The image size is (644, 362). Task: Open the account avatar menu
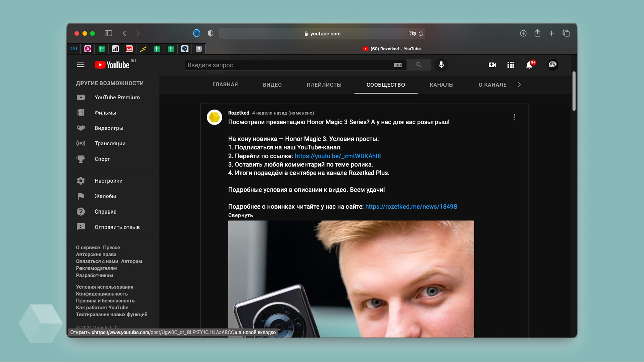click(x=553, y=65)
